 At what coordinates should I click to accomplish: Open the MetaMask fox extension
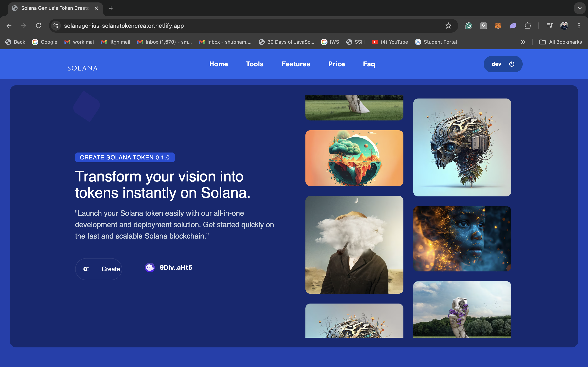(498, 26)
